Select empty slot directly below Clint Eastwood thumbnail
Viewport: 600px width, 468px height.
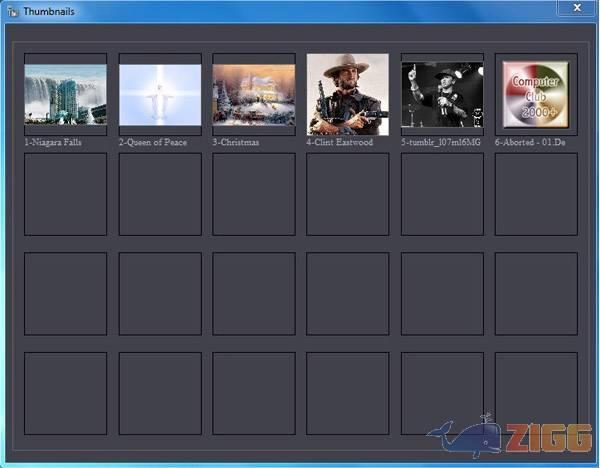click(x=348, y=194)
